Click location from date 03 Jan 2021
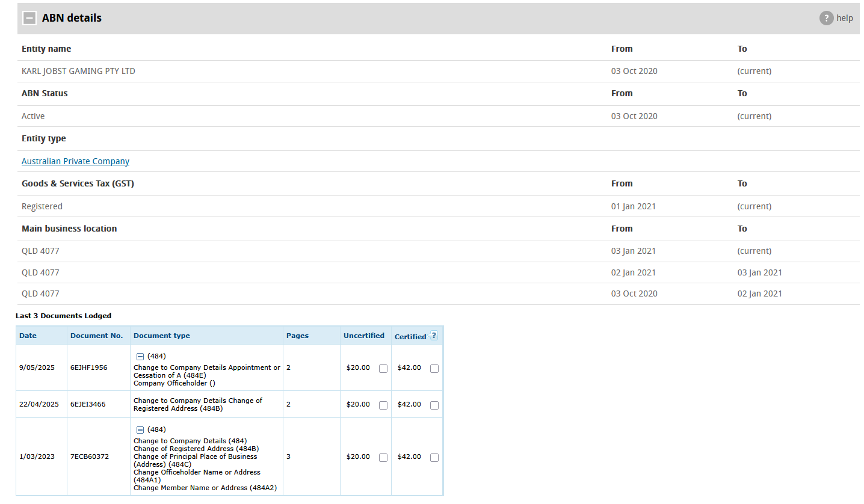This screenshot has width=864, height=504. click(634, 251)
